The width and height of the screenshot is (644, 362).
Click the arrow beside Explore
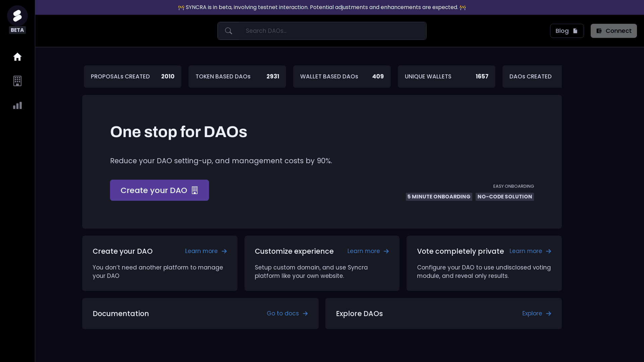[549, 314]
